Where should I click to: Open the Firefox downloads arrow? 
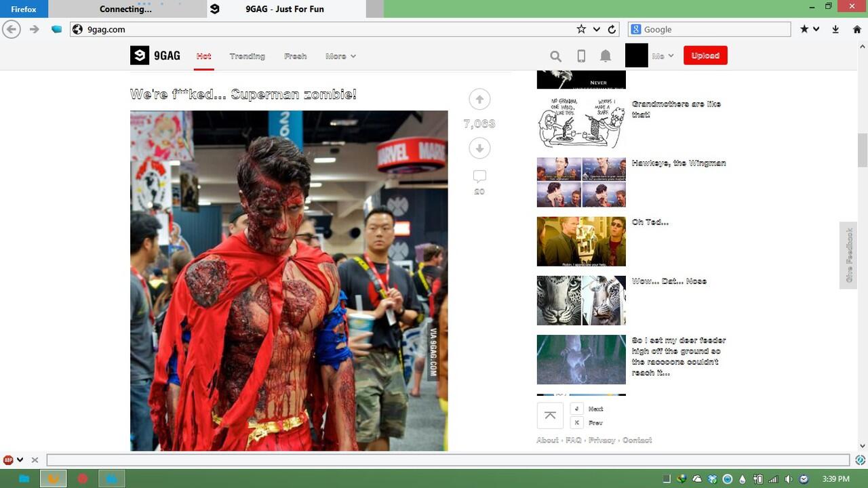835,29
